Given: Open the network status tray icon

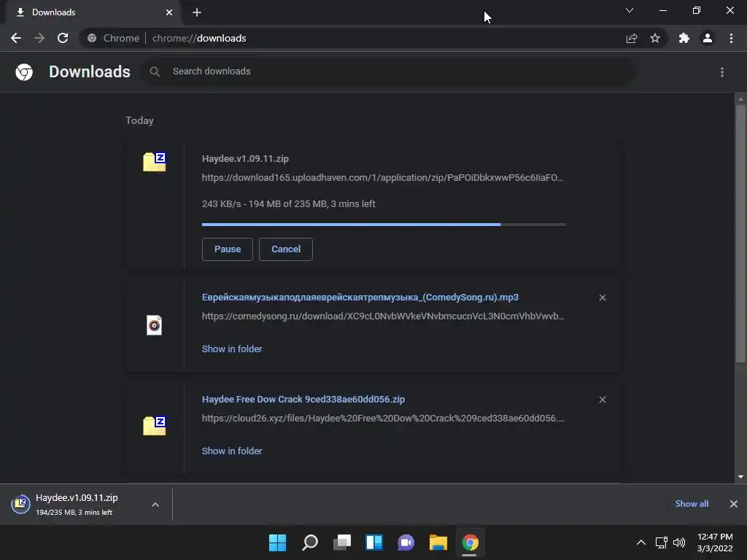Looking at the screenshot, I should [661, 542].
